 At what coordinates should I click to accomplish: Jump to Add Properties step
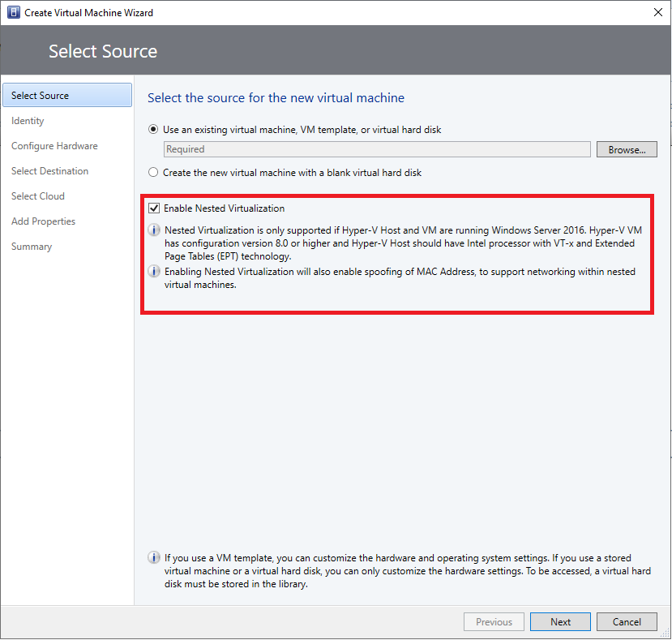coord(43,221)
